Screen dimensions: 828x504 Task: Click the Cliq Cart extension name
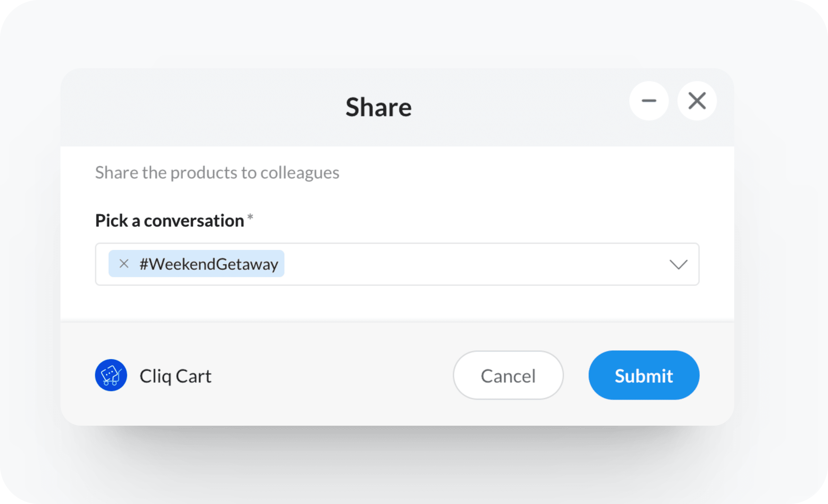[x=175, y=376]
